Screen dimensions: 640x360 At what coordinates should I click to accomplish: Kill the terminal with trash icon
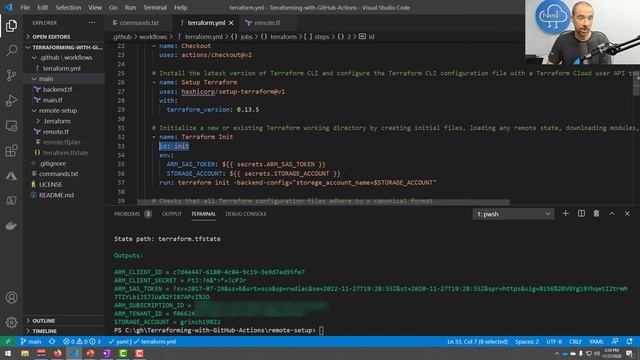point(596,213)
